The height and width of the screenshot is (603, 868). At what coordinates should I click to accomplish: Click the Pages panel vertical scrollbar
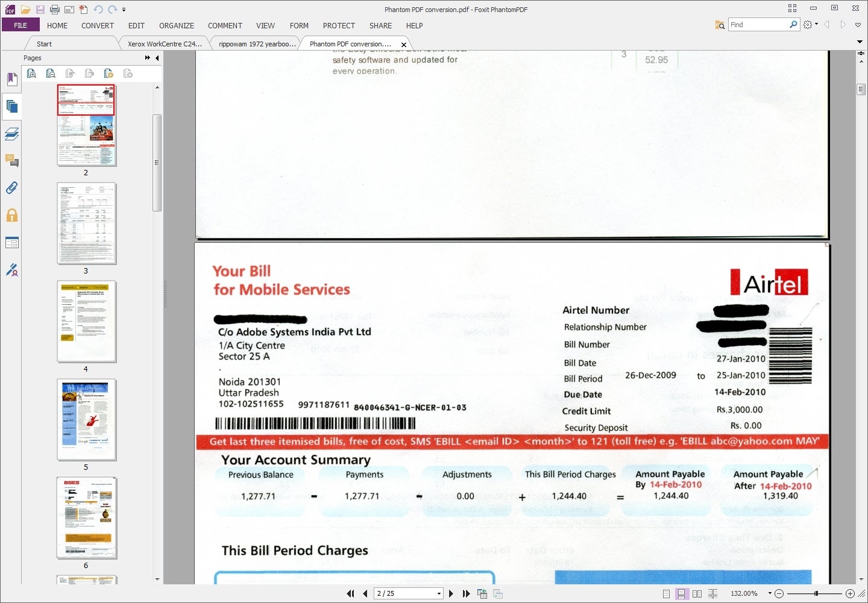click(x=157, y=163)
